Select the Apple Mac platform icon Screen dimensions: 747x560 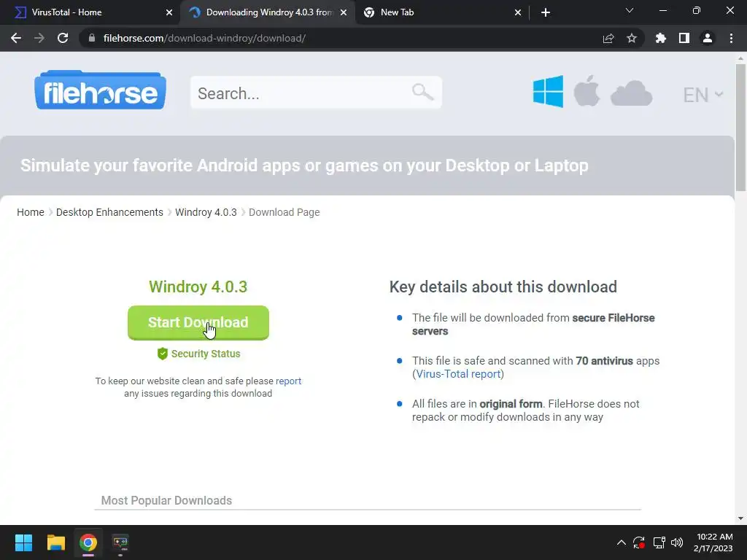tap(587, 91)
